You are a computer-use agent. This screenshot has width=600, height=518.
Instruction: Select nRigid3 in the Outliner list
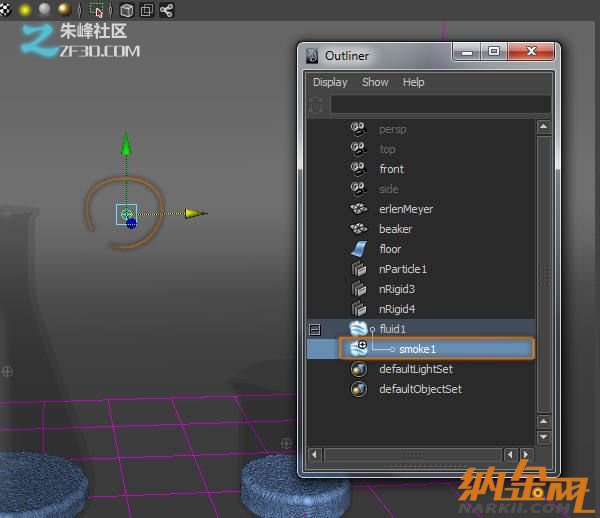[397, 289]
